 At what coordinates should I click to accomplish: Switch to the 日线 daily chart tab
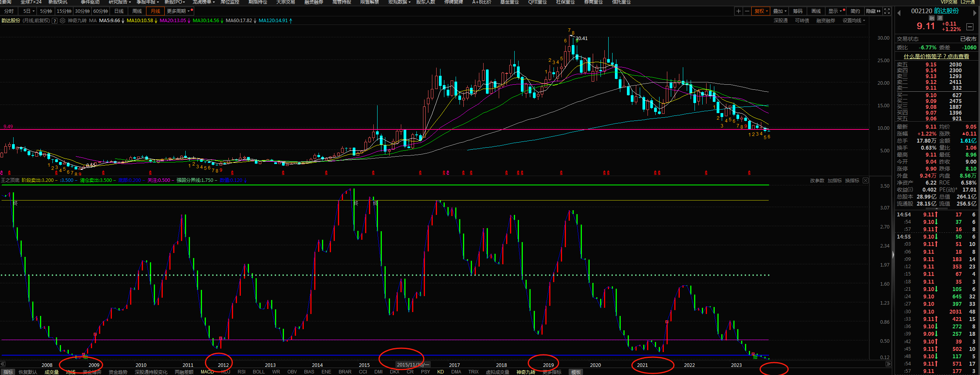pos(119,11)
